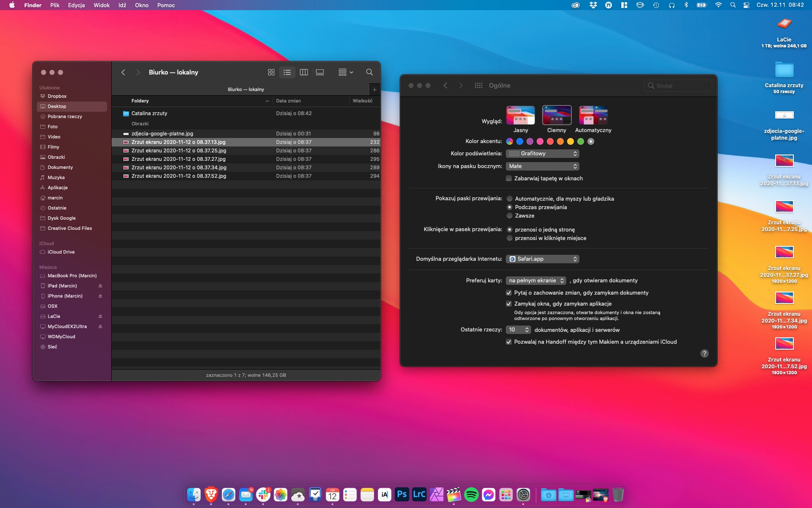Open iA Writer from Dock
812x508 pixels.
click(384, 494)
